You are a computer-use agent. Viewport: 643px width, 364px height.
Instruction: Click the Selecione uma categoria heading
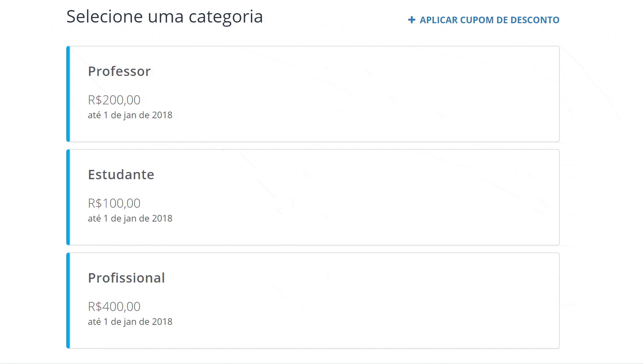[x=164, y=16]
